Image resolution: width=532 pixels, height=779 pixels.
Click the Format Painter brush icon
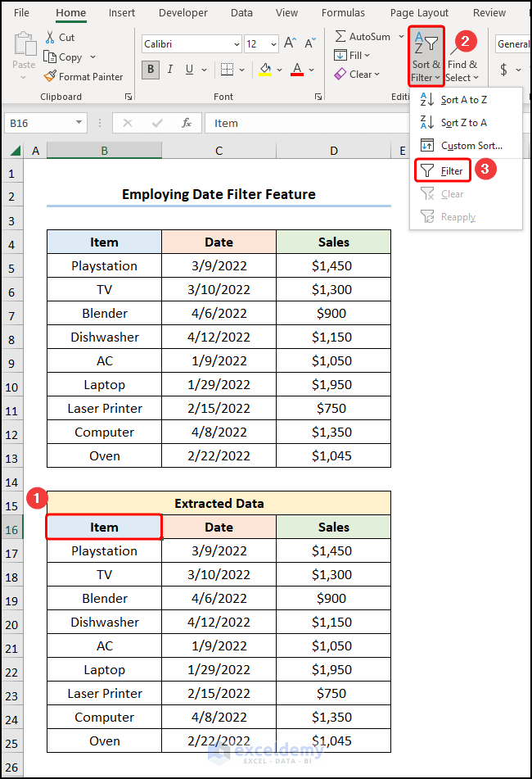pos(50,76)
